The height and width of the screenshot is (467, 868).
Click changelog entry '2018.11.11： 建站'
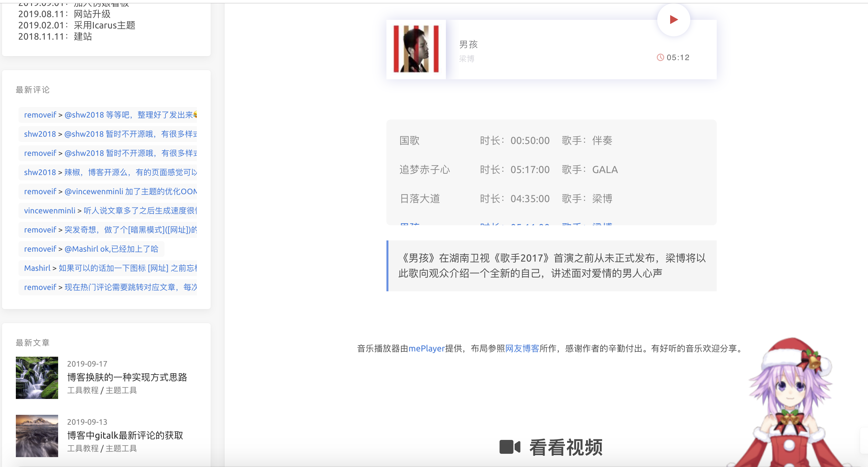(55, 36)
